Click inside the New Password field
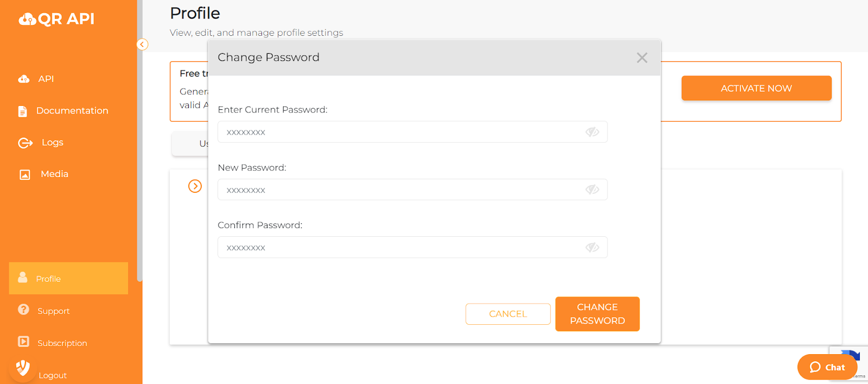The height and width of the screenshot is (384, 868). (x=380, y=190)
